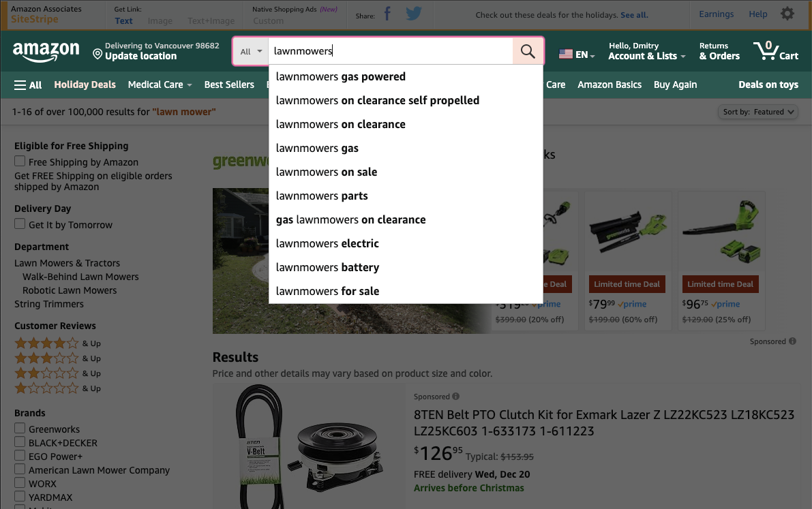
Task: Click the Amazon logo
Action: pyautogui.click(x=46, y=52)
